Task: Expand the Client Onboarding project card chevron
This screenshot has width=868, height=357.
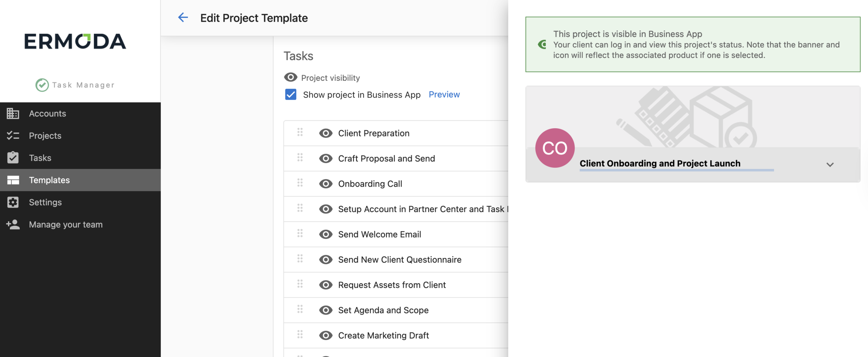Action: tap(830, 165)
